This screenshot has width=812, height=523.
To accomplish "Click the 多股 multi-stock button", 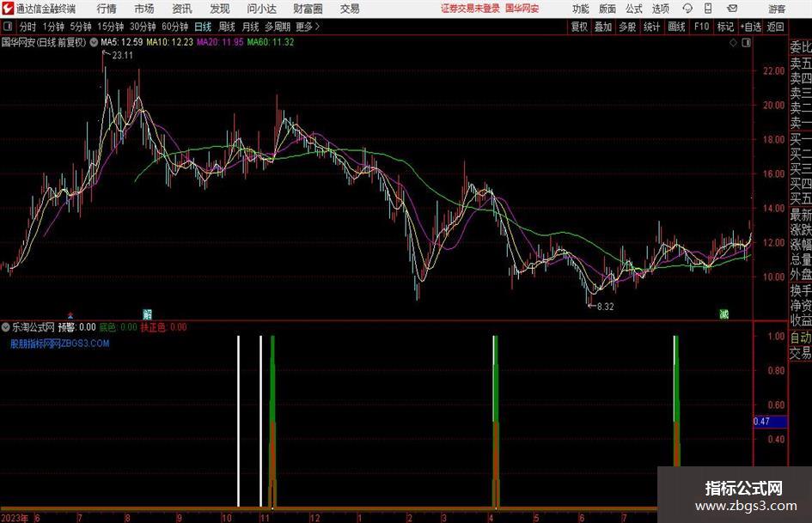I will coord(627,27).
